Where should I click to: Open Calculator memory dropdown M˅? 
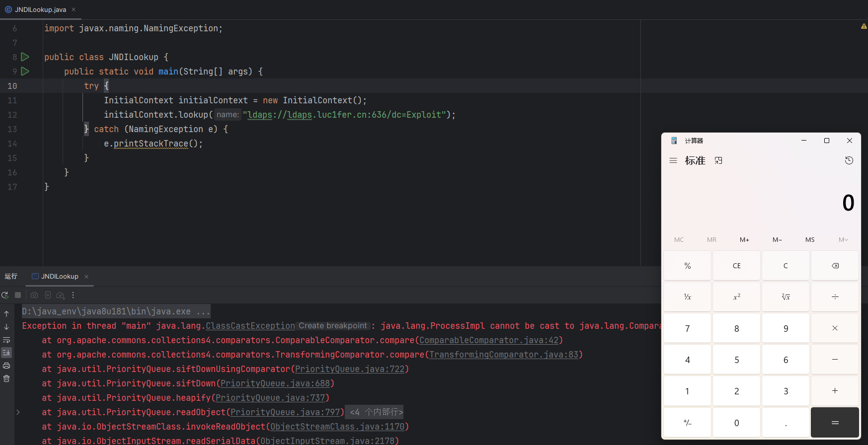[x=843, y=240]
